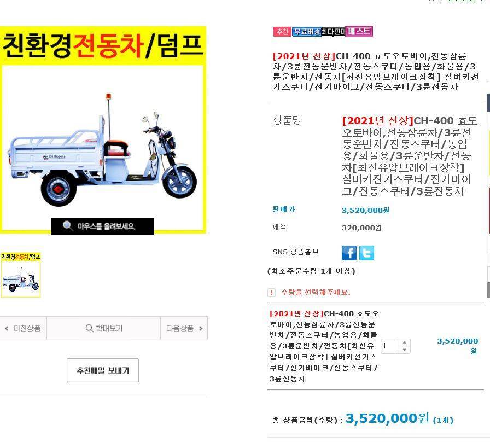This screenshot has height=448, width=490.
Task: Click 추천메일 보내기 button
Action: tap(103, 370)
